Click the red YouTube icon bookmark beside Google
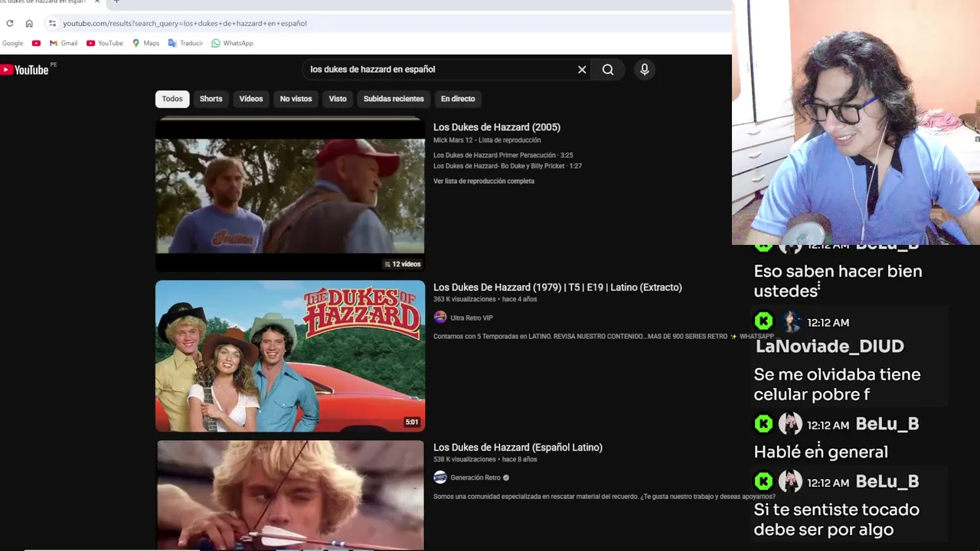Viewport: 980px width, 551px height. (36, 43)
